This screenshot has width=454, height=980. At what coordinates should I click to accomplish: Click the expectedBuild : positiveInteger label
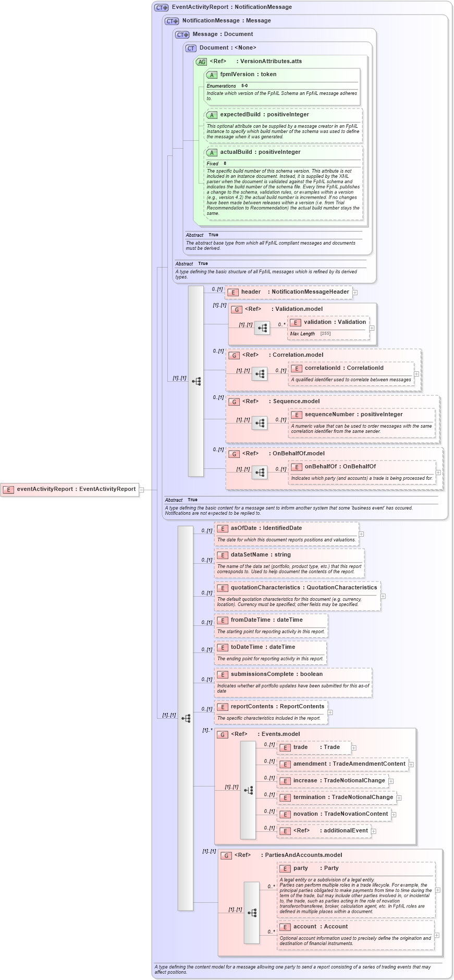(x=264, y=115)
